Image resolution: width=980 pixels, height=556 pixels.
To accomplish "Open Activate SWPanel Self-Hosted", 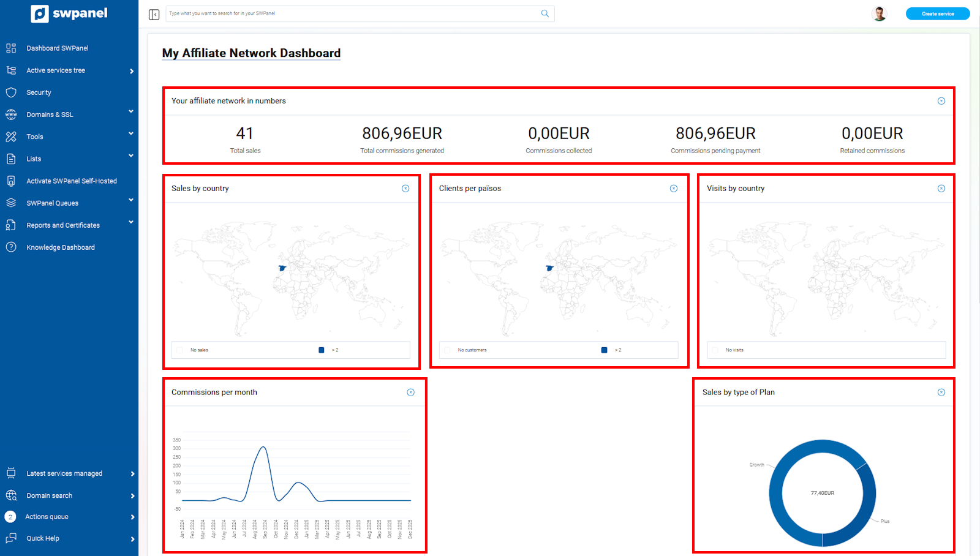I will click(71, 181).
